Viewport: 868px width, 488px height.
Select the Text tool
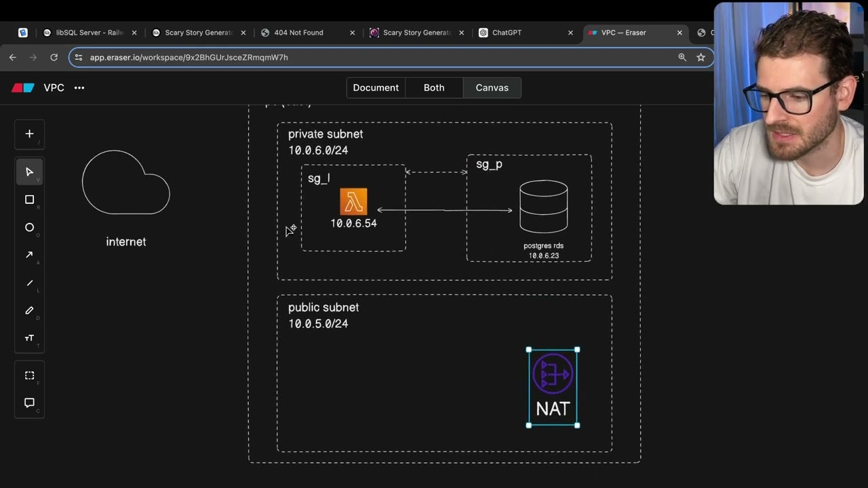[x=29, y=338]
